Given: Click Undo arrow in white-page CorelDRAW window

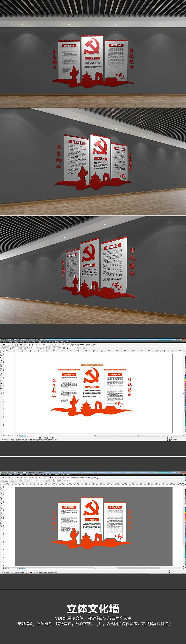Looking at the screenshot, I should pyautogui.click(x=21, y=345).
